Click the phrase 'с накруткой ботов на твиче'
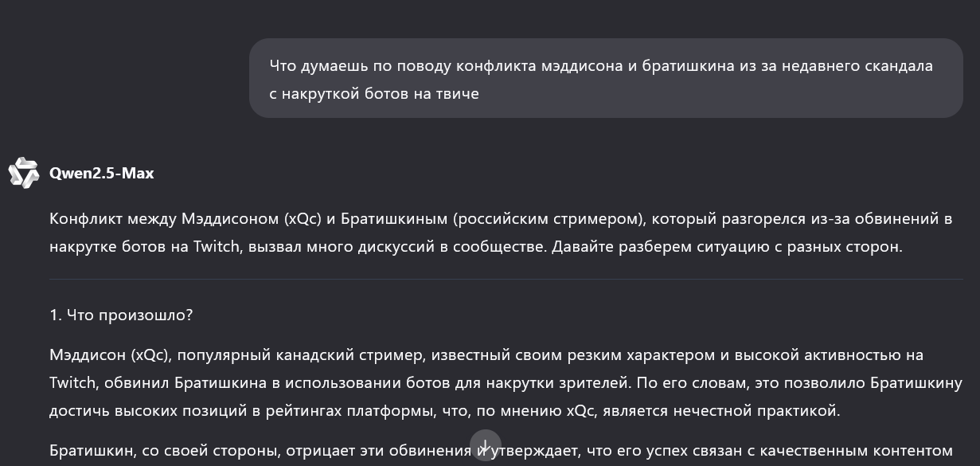 pyautogui.click(x=374, y=93)
